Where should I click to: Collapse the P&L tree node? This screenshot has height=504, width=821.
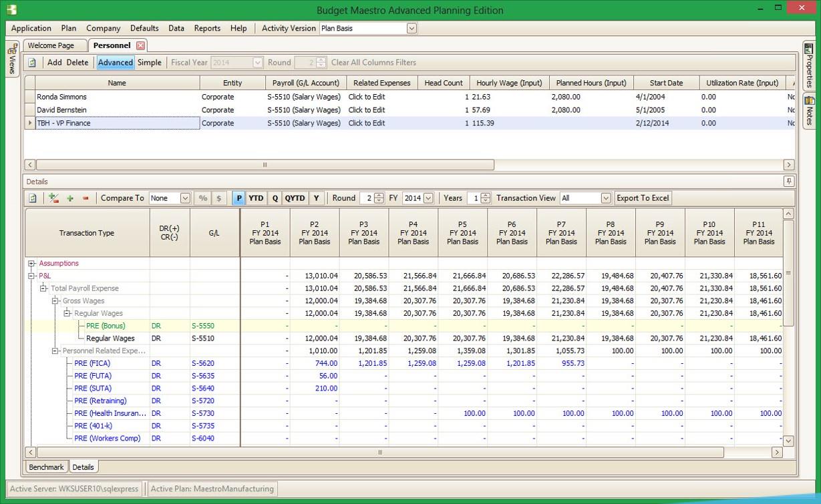[x=31, y=276]
